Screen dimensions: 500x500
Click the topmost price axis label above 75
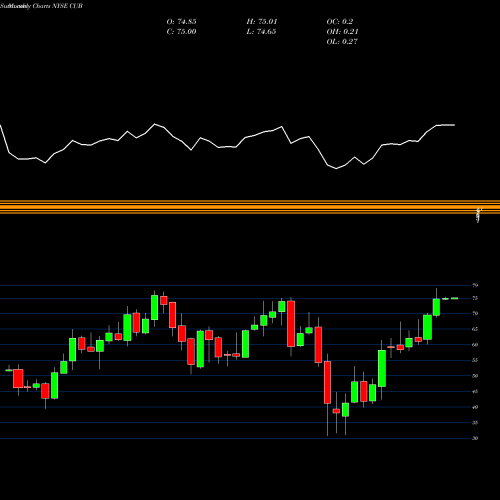475,285
